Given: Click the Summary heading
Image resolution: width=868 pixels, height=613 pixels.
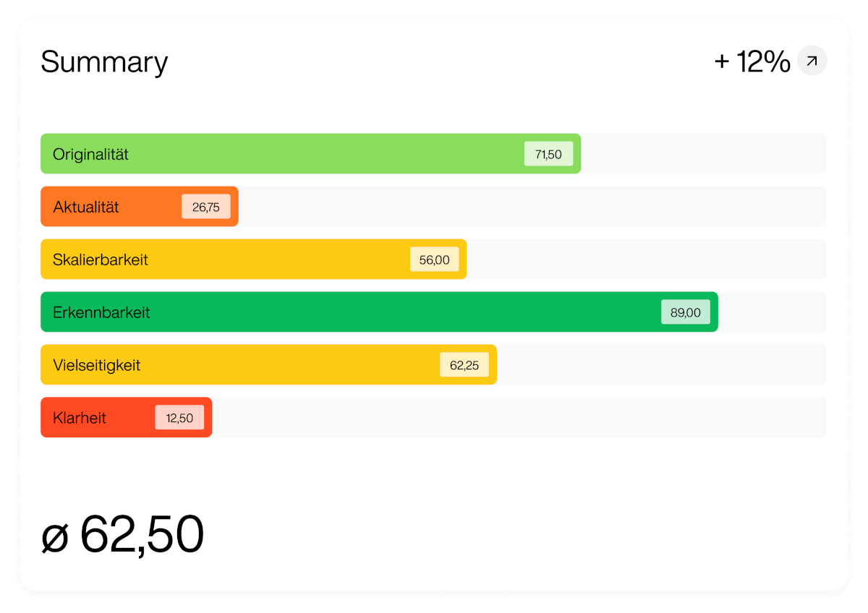Looking at the screenshot, I should (104, 62).
